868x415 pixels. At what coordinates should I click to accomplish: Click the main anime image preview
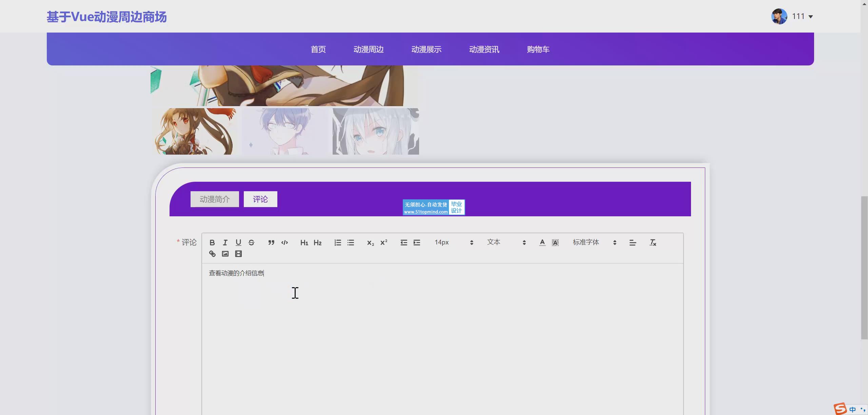click(285, 85)
